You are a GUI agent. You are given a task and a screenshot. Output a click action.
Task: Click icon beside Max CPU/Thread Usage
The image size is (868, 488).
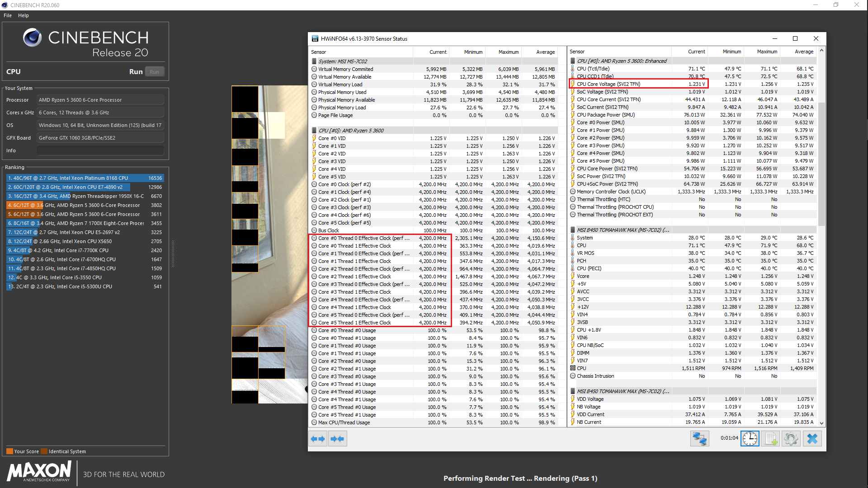(x=314, y=422)
